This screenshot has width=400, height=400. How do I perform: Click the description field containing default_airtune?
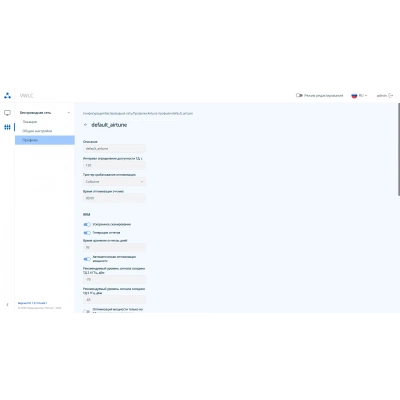point(114,149)
